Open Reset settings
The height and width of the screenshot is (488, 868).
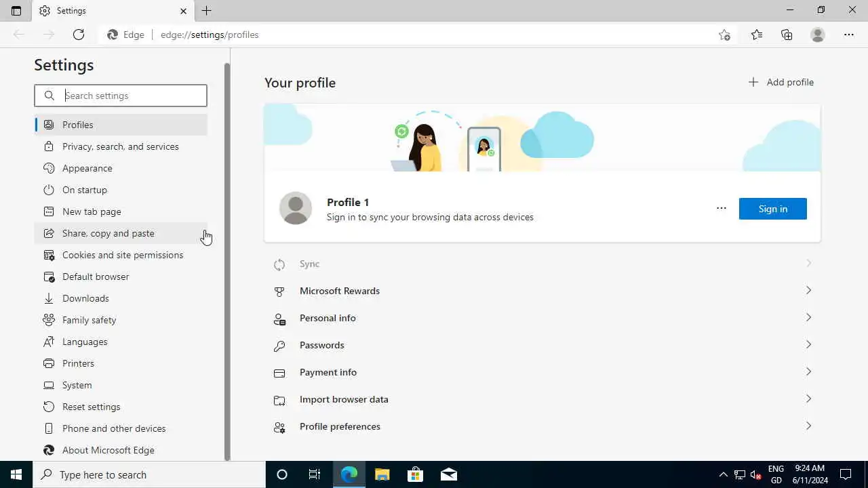pyautogui.click(x=121, y=407)
